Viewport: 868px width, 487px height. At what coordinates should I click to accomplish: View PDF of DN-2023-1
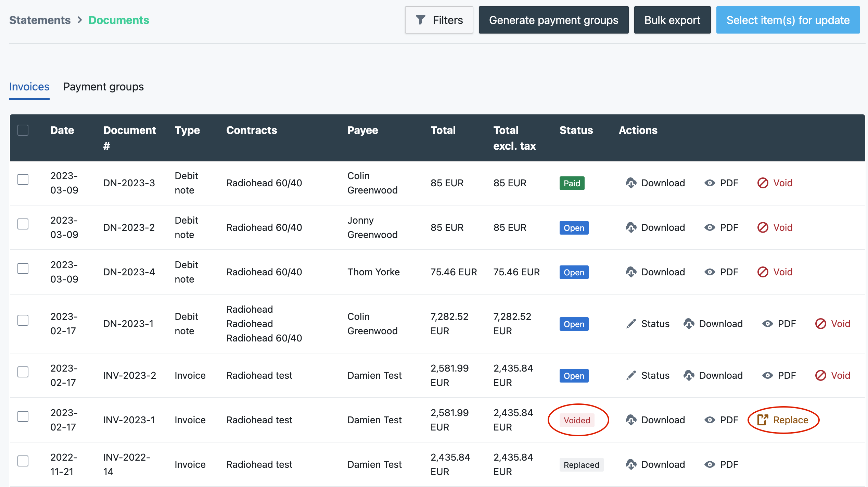(x=779, y=324)
